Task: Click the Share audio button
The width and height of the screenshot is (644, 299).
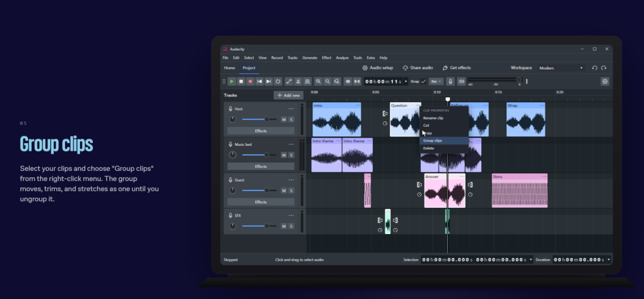Action: tap(417, 68)
